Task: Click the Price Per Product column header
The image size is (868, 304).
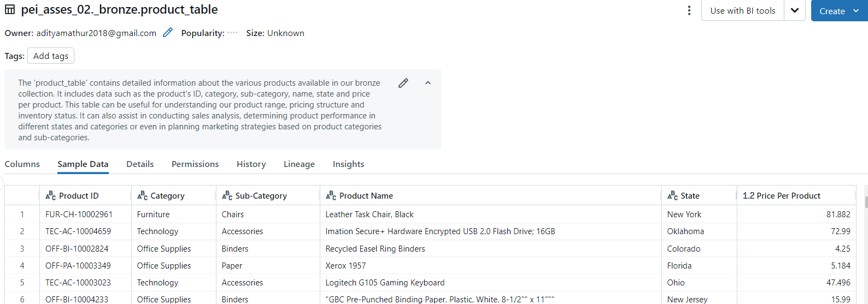Action: 796,195
